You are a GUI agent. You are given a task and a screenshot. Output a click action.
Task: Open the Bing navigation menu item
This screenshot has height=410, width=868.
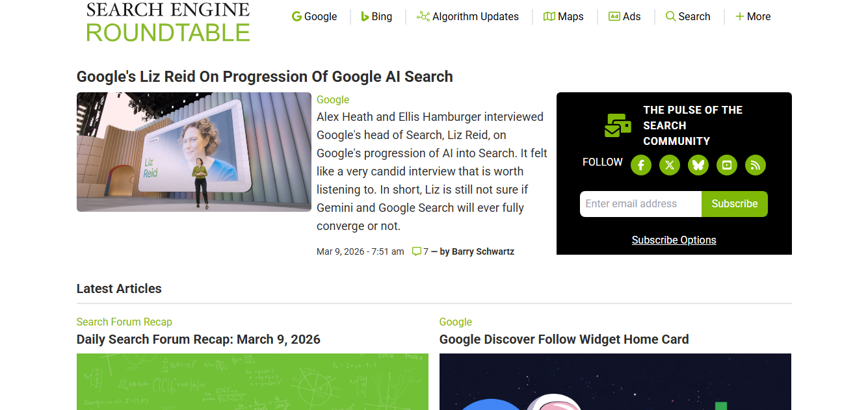[376, 17]
